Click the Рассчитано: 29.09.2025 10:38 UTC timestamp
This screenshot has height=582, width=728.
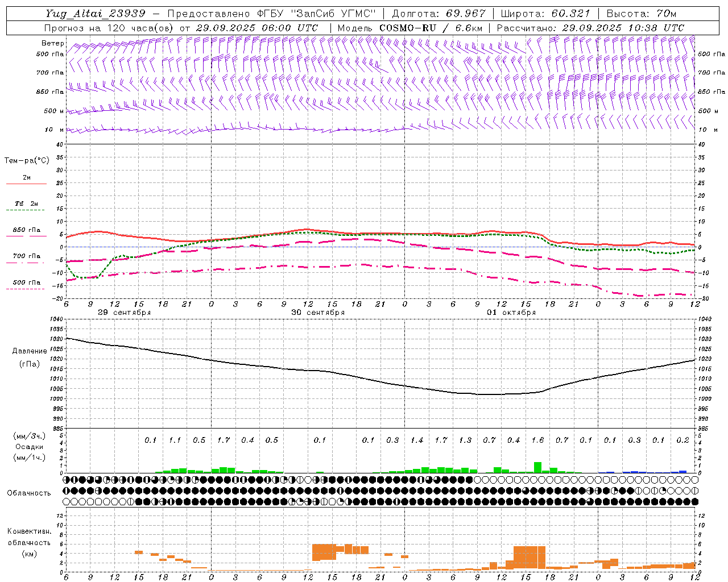tap(590, 28)
